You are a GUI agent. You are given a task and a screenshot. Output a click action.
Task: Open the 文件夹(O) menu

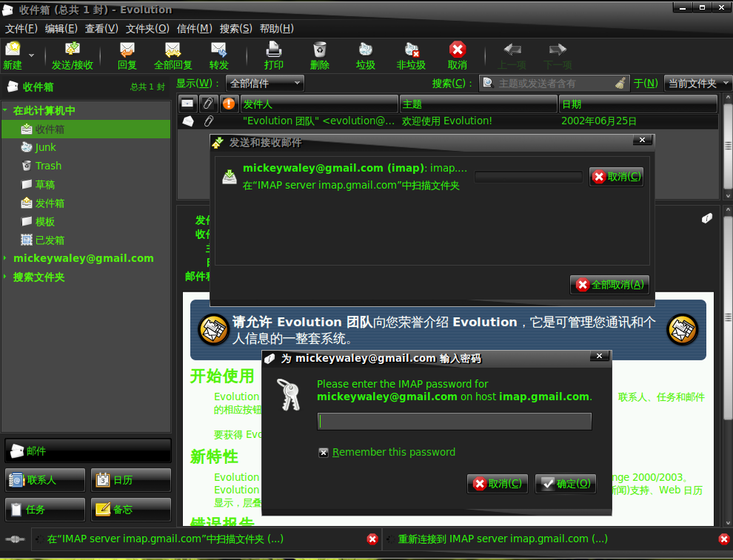point(147,29)
